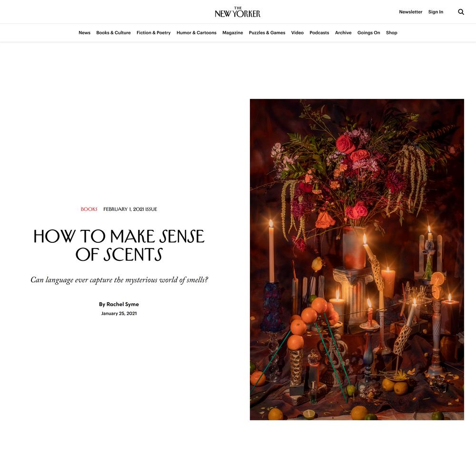Visit Puzzles & Games page

[267, 33]
